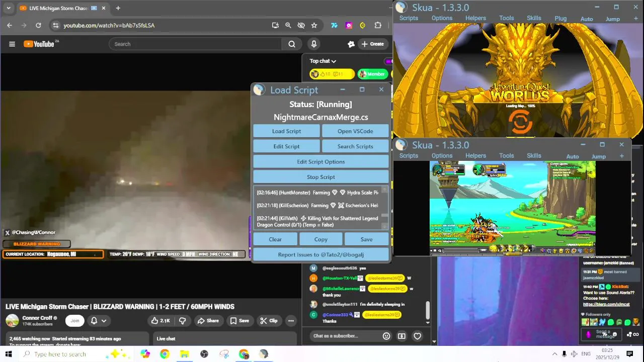The image size is (644, 362).
Task: Click the Load Script button
Action: pos(286,131)
